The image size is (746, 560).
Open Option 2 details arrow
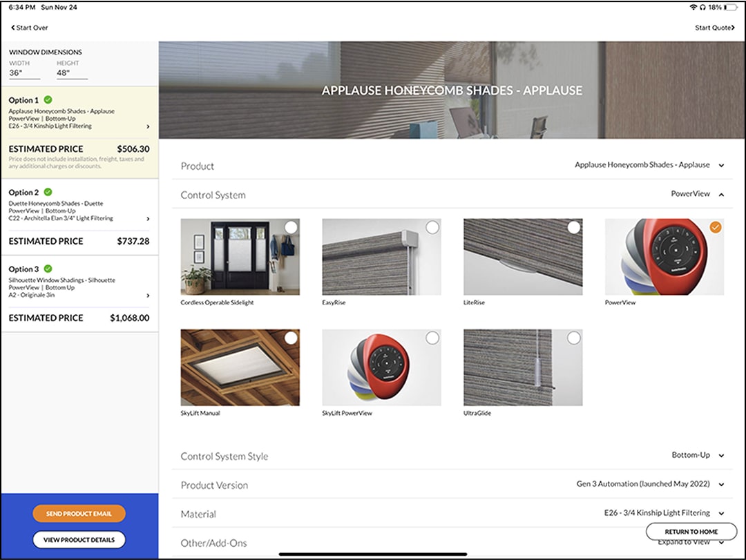pos(148,219)
